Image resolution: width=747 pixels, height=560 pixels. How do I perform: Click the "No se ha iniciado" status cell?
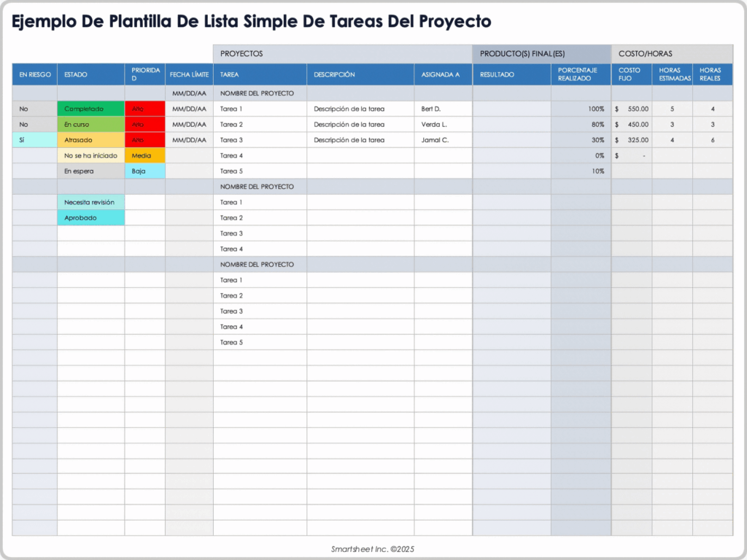pyautogui.click(x=90, y=155)
